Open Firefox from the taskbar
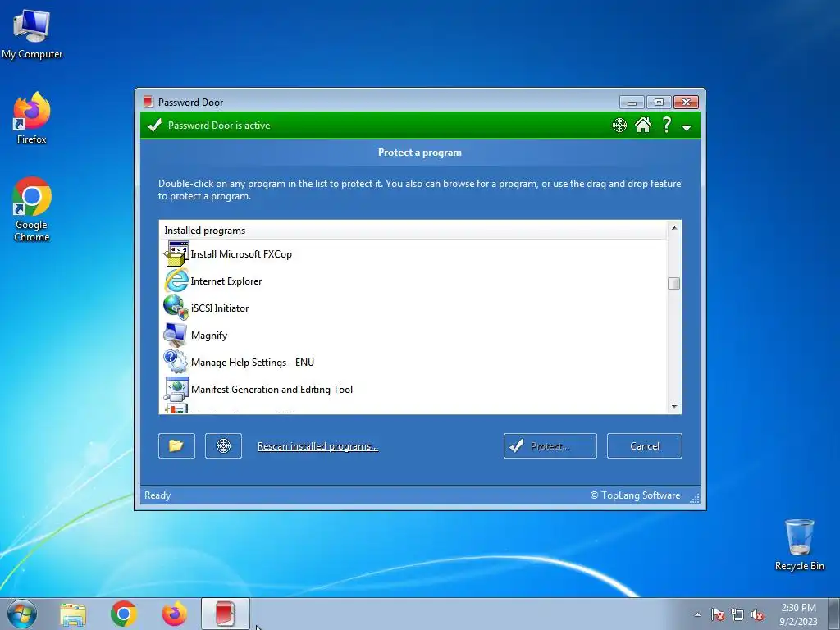The height and width of the screenshot is (630, 840). (x=175, y=614)
